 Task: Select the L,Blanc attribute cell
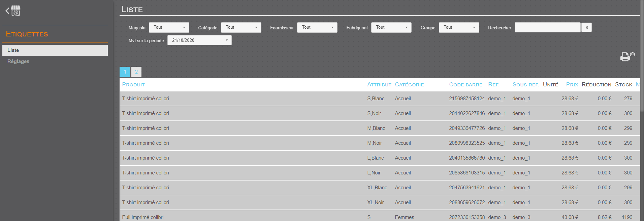click(376, 158)
